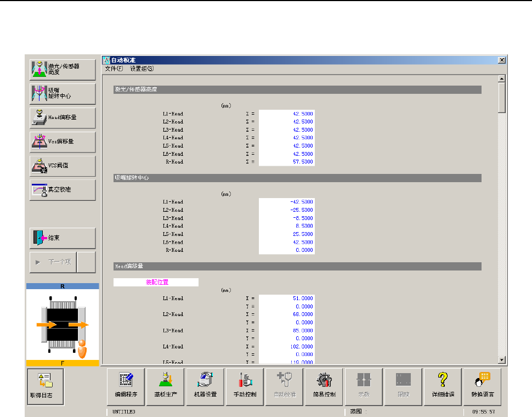
Task: Click the scrollbar up arrow
Action: 502,78
